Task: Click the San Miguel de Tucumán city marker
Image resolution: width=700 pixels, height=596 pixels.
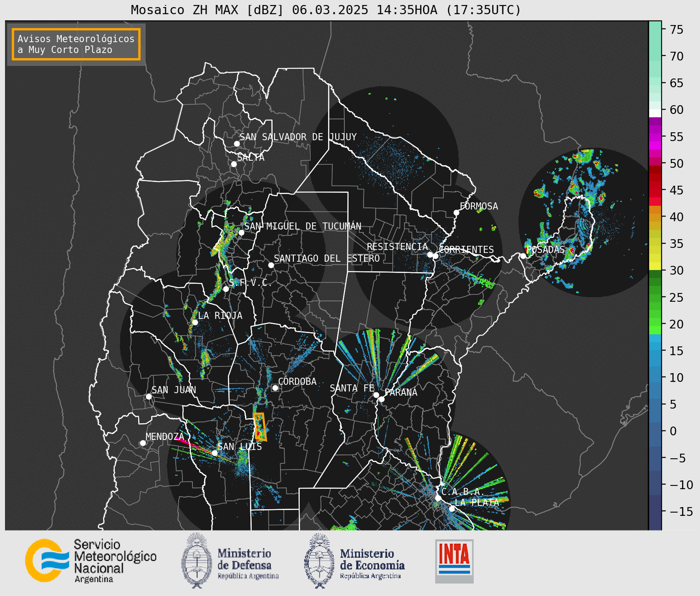Action: coord(241,232)
